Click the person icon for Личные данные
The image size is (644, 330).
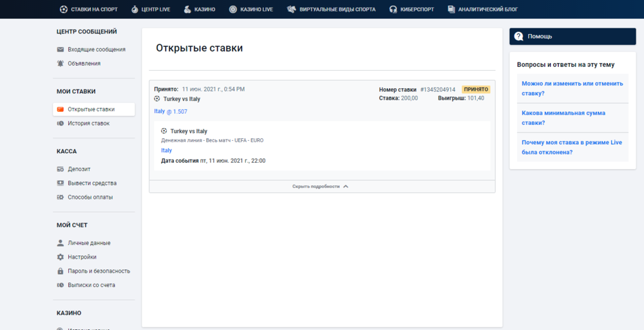click(x=61, y=243)
